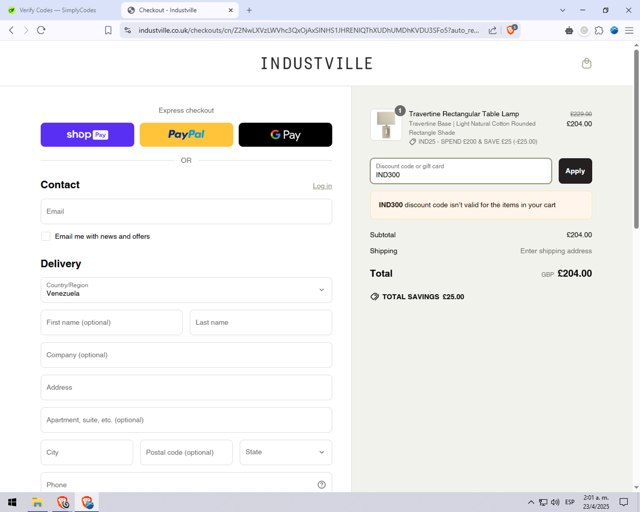
Task: Click Travertine table lamp product thumbnail
Action: coord(386,125)
